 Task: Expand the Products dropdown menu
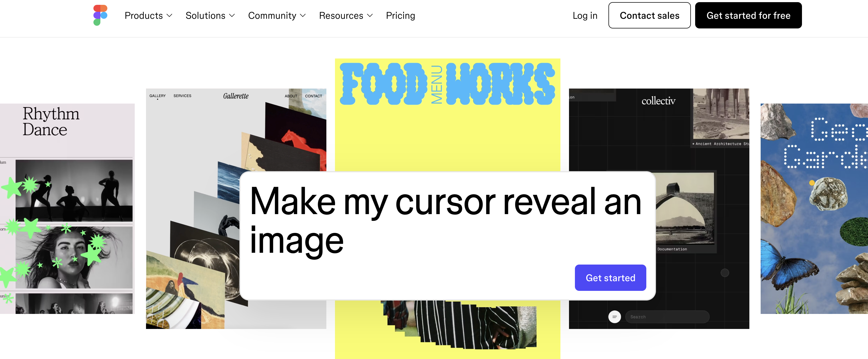(x=148, y=16)
